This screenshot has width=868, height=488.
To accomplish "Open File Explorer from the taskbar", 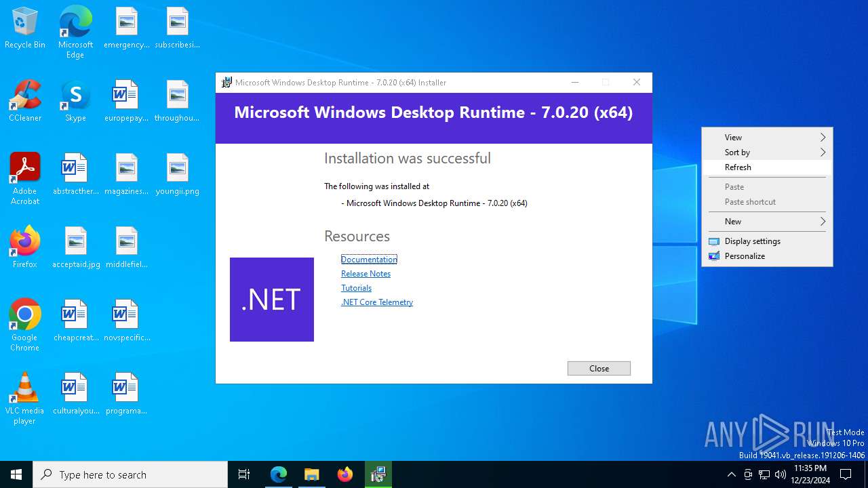I will pos(311,474).
